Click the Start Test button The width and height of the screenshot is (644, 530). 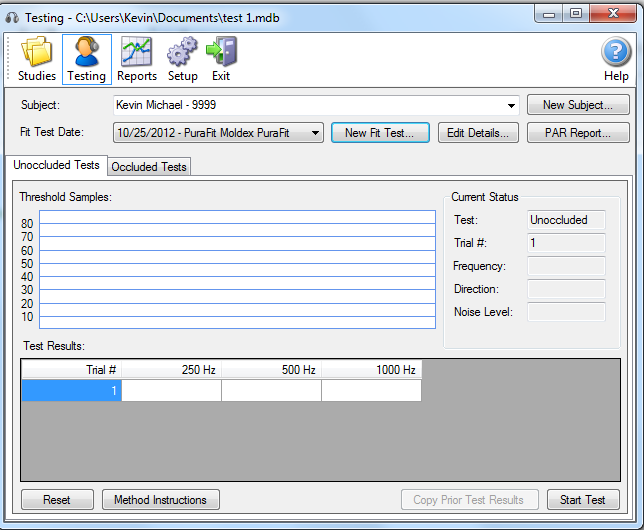(583, 500)
